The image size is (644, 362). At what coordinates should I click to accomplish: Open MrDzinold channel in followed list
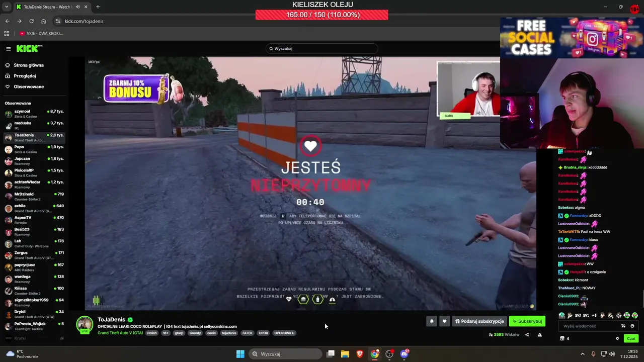34,196
